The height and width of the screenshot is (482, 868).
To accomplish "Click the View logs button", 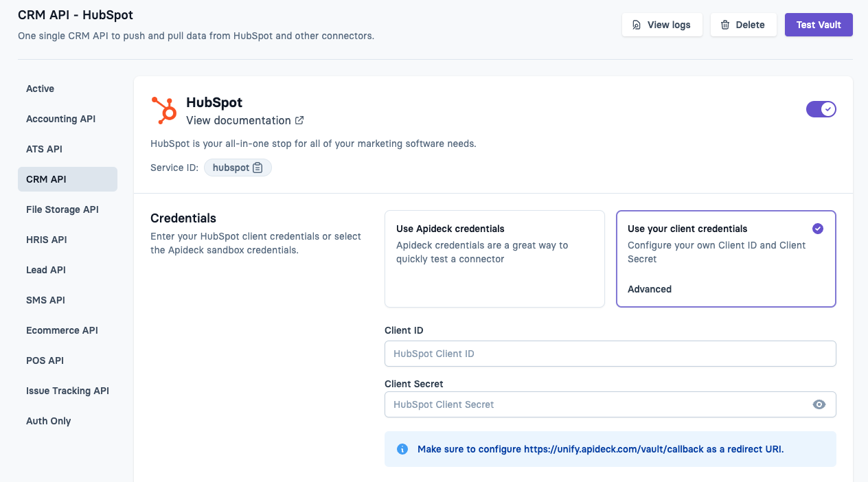I will point(662,25).
